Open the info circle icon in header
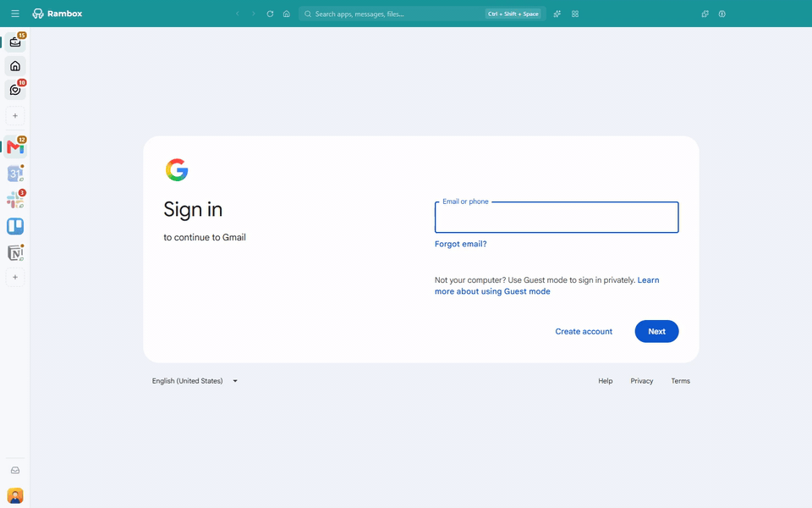The image size is (812, 508). 721,14
